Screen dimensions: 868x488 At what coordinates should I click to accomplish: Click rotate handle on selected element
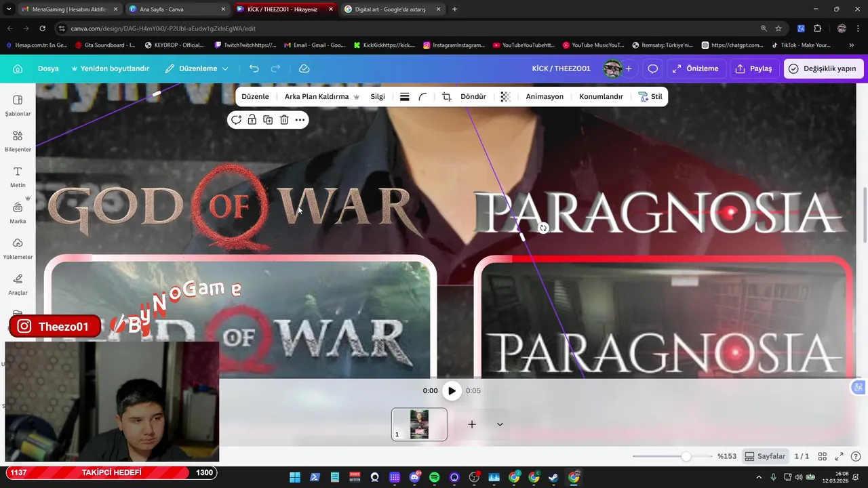(x=542, y=228)
